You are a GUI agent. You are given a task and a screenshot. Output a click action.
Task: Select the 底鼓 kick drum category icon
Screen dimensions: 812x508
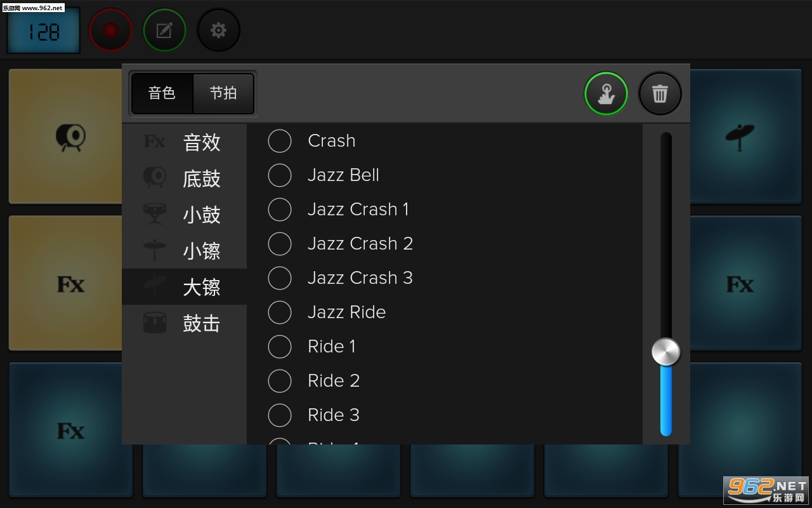tap(184, 178)
